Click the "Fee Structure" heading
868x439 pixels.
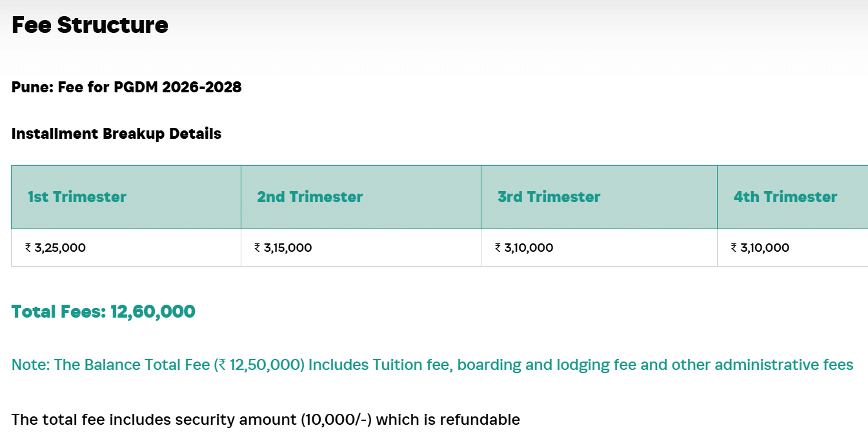pos(90,25)
